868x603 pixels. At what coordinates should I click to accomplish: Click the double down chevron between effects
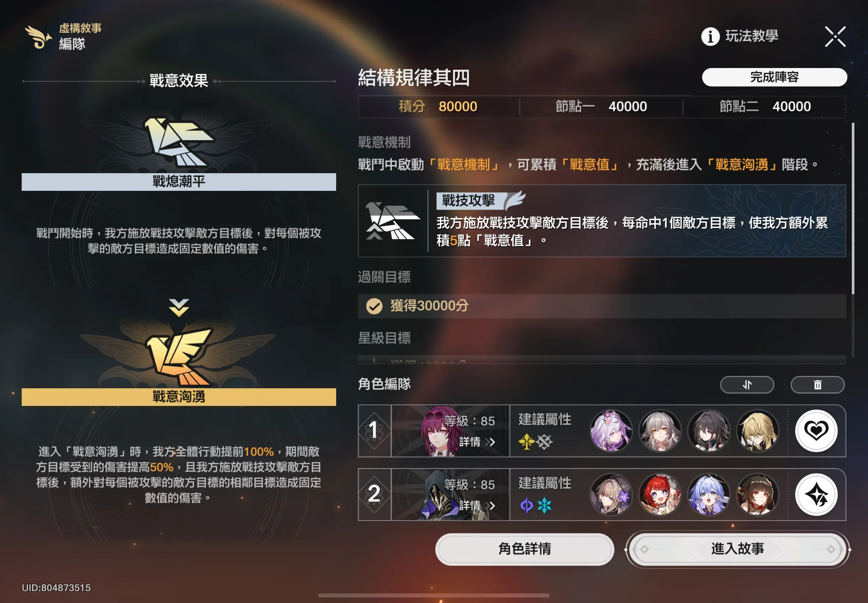179,307
